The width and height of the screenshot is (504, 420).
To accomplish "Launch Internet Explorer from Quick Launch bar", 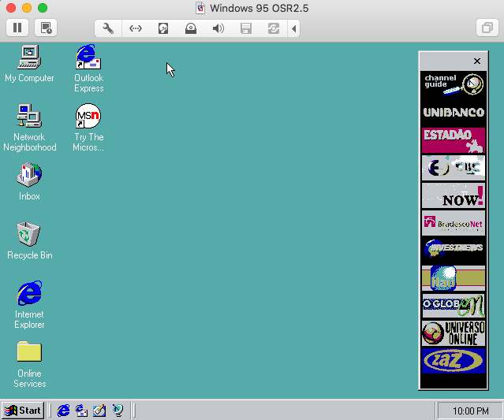I will point(63,411).
